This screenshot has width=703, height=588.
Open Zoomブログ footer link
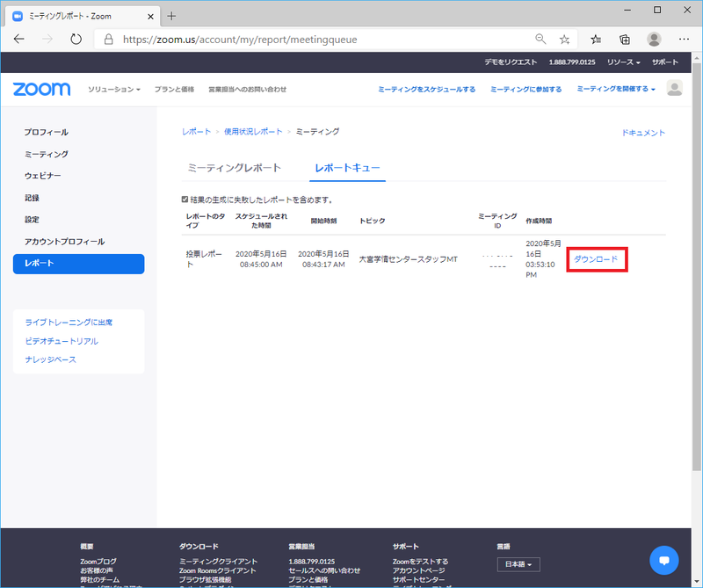(98, 562)
